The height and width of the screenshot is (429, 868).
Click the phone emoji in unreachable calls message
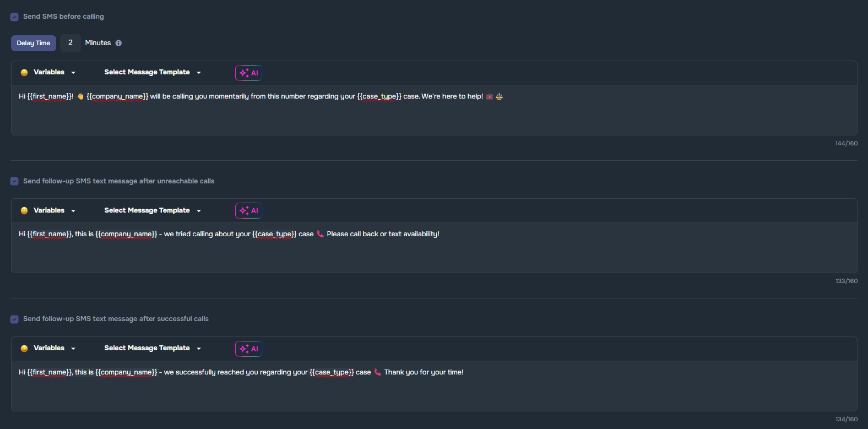click(320, 234)
